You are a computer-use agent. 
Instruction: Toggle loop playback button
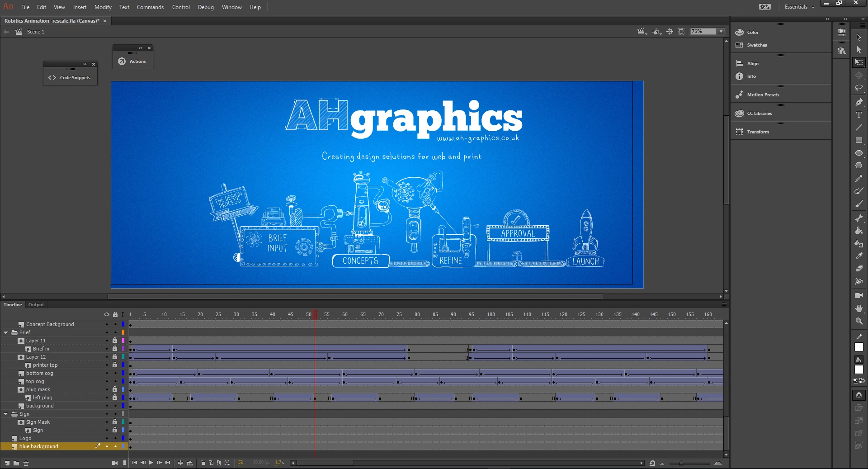(x=190, y=463)
